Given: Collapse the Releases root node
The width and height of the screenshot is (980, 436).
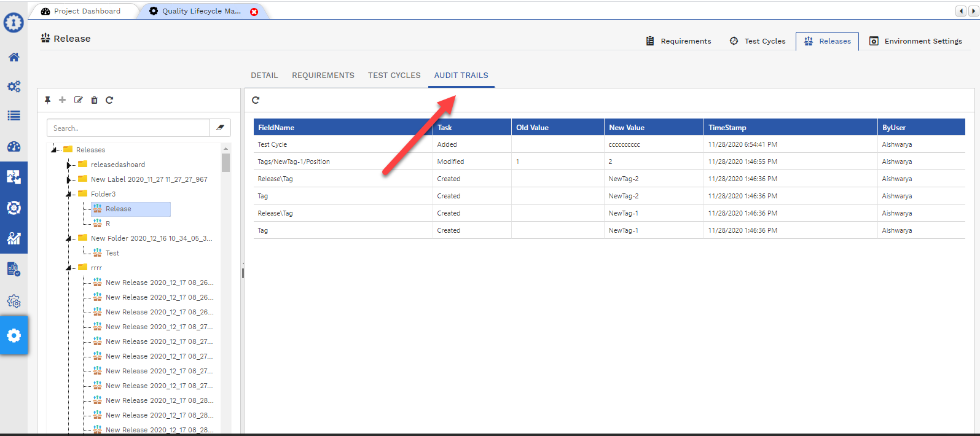Looking at the screenshot, I should point(54,150).
